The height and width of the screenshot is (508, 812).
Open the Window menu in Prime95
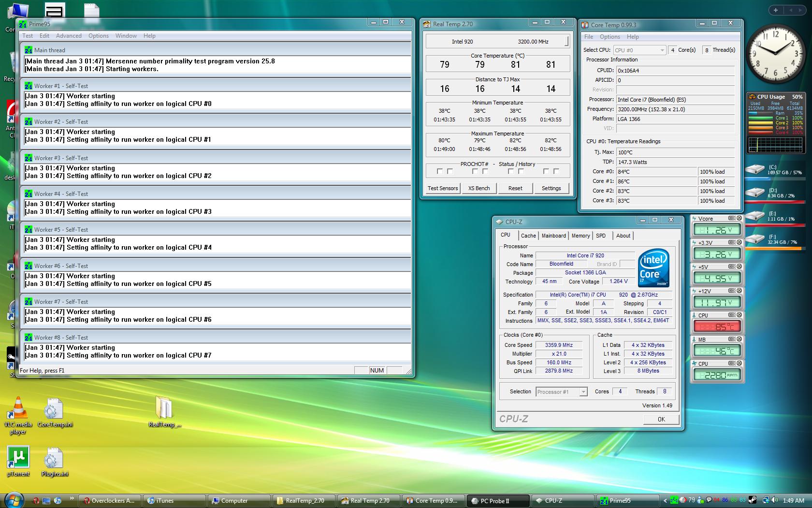tap(126, 36)
